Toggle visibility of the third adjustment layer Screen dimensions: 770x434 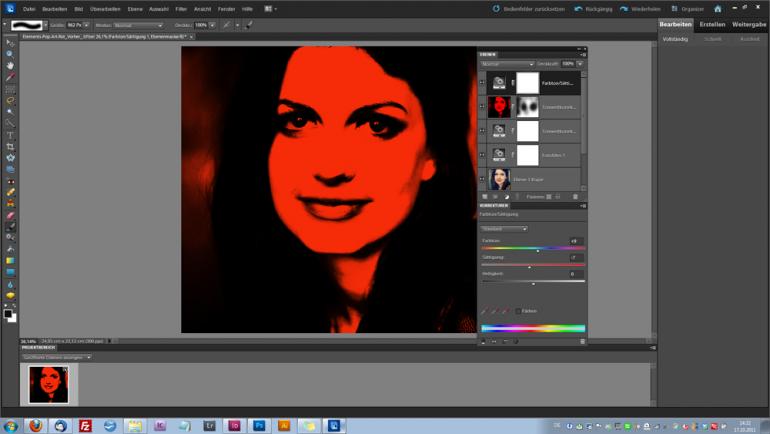coord(482,131)
